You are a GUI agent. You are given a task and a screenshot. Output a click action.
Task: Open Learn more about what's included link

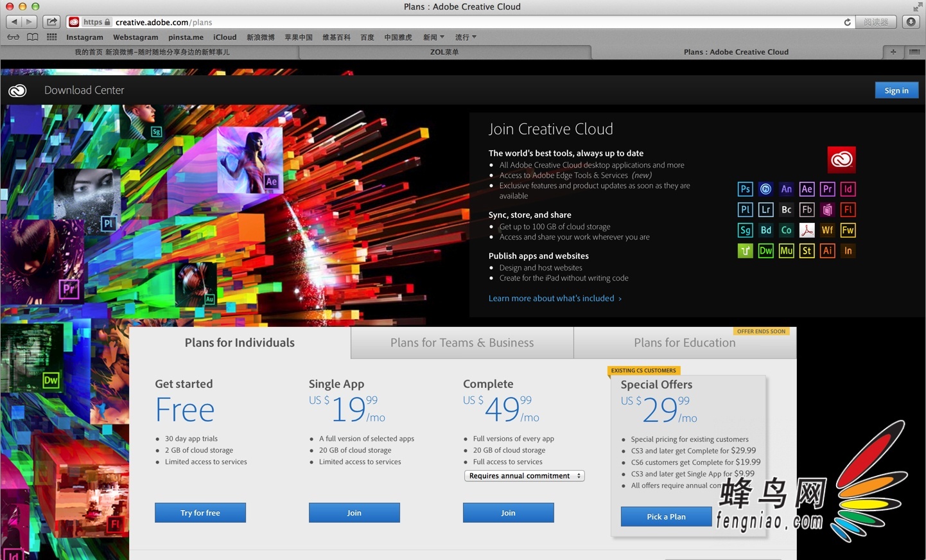pos(555,298)
